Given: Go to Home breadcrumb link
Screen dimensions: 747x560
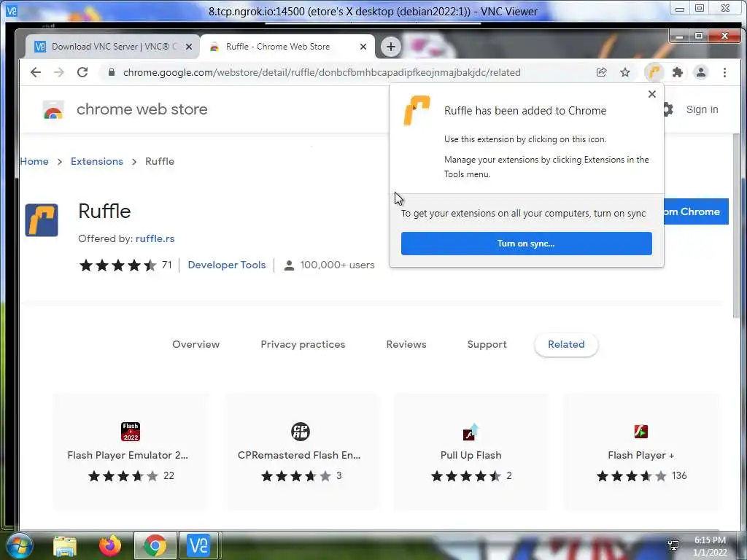Looking at the screenshot, I should click(x=34, y=161).
